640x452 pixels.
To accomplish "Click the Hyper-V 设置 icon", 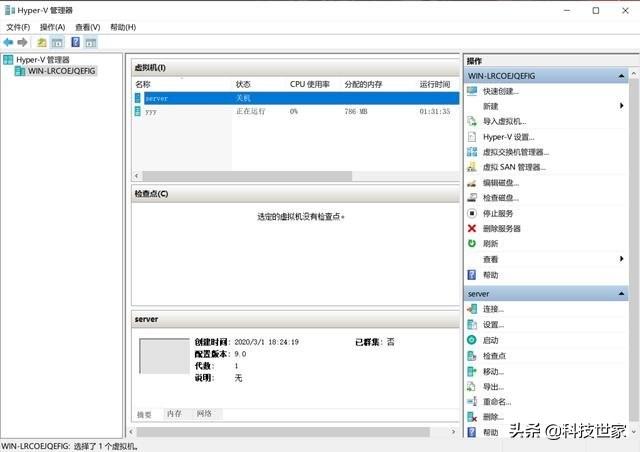I will tap(472, 137).
